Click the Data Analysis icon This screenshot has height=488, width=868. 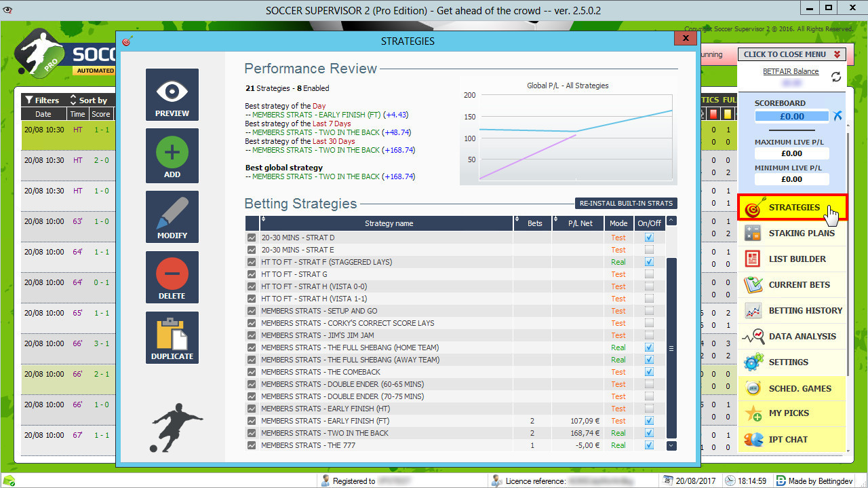tap(753, 336)
